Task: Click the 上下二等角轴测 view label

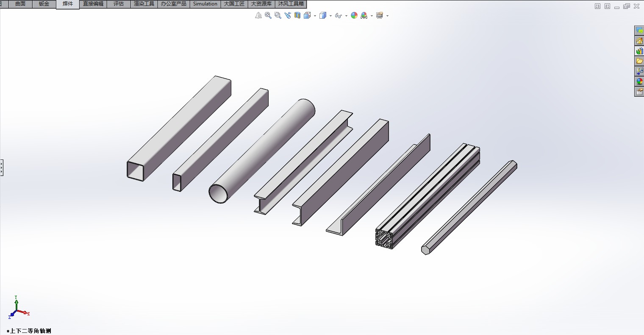Action: pyautogui.click(x=29, y=331)
